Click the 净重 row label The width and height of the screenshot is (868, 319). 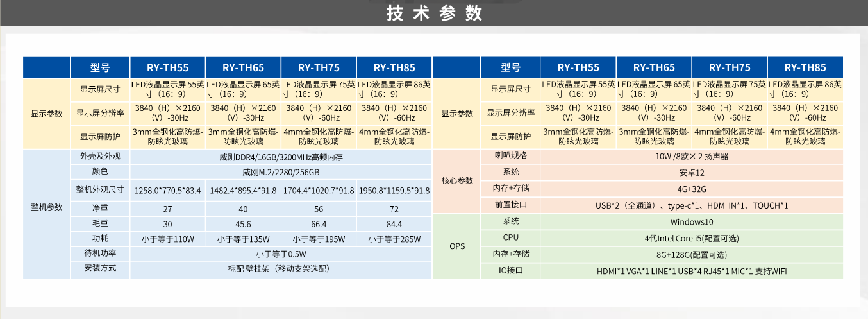pyautogui.click(x=100, y=208)
